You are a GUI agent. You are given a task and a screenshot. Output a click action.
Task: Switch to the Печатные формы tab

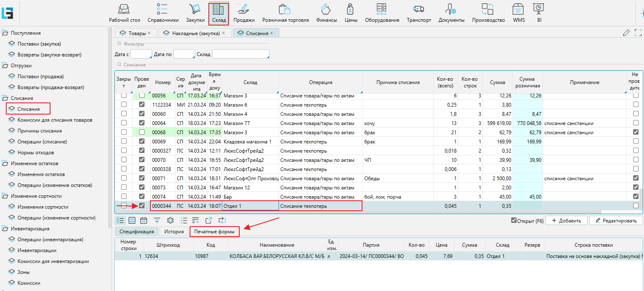tap(214, 232)
